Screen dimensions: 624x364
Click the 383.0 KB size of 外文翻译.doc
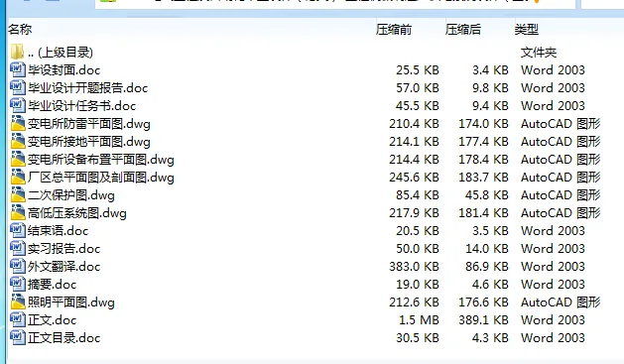[x=414, y=267]
